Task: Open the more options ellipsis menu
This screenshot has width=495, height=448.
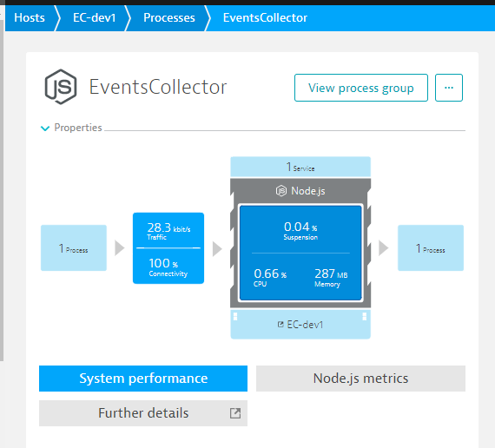Action: click(449, 88)
